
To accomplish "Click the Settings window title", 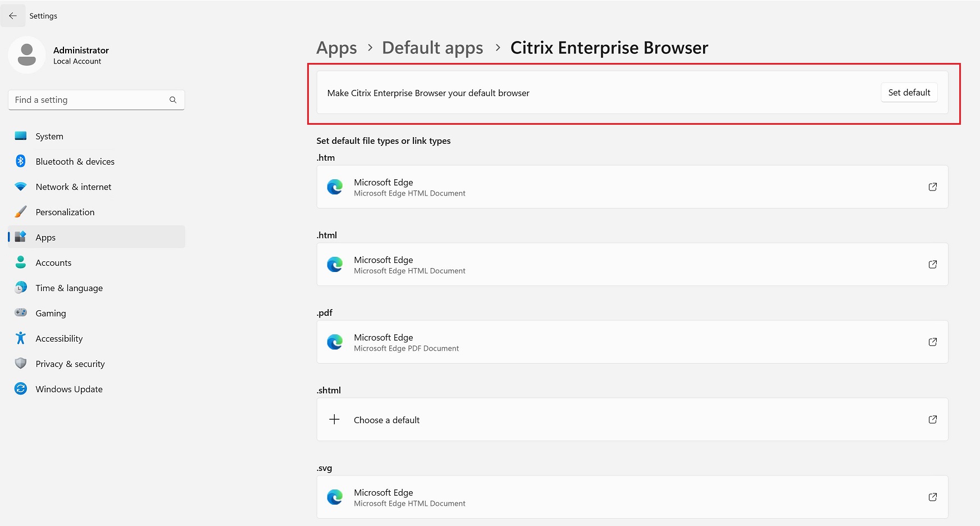I will (x=43, y=16).
